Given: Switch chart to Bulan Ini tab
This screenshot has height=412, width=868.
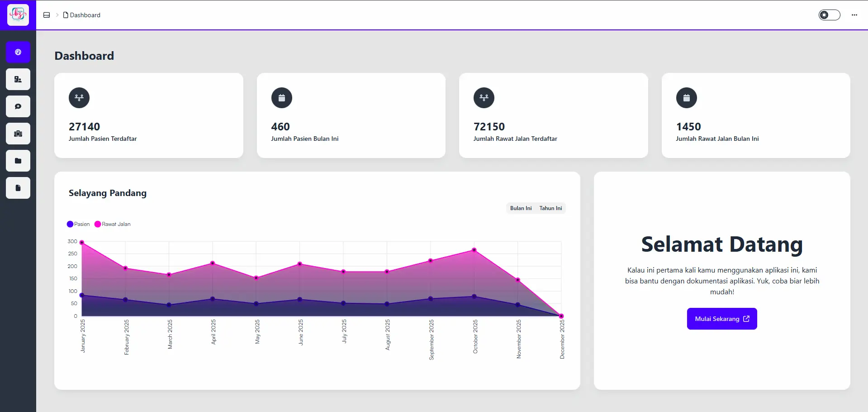Looking at the screenshot, I should coord(521,208).
